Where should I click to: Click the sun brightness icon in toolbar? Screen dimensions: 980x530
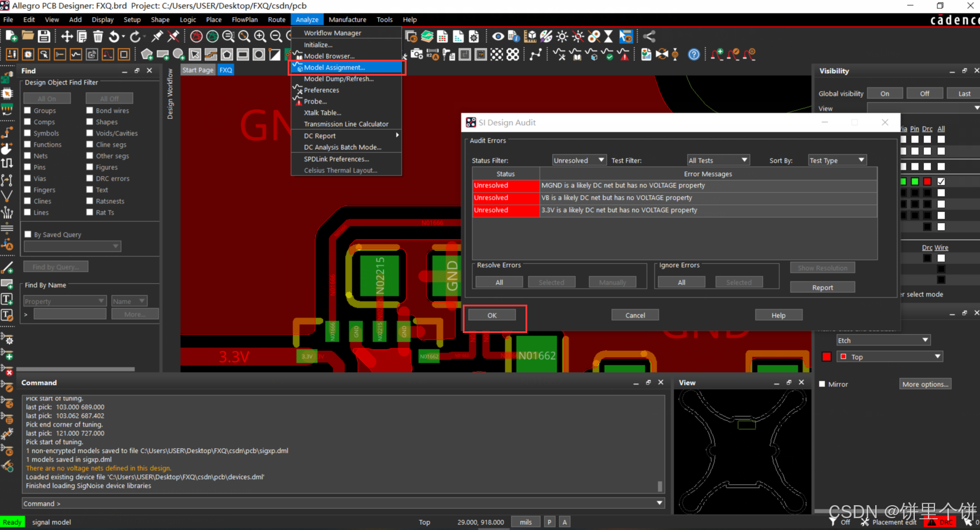point(562,36)
